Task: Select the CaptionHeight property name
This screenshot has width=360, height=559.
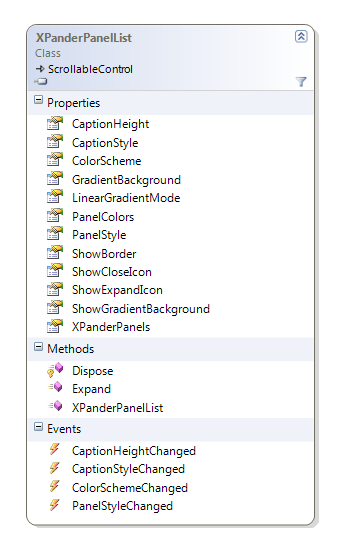Action: click(110, 124)
